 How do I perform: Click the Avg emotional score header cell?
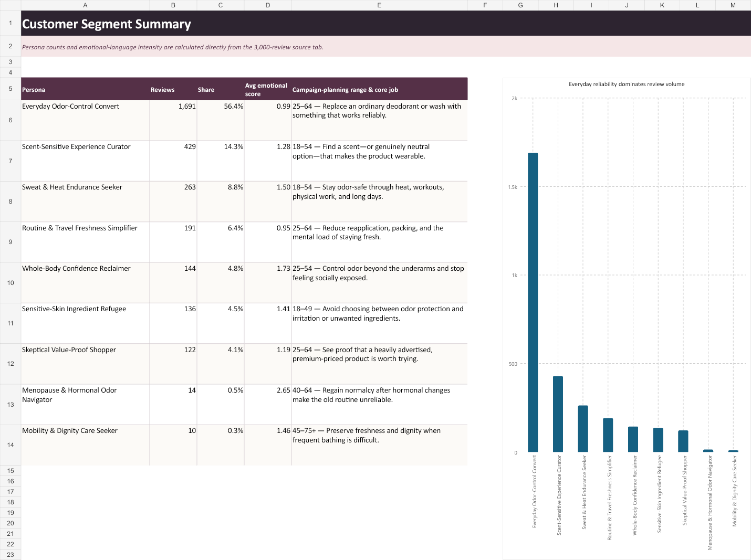pos(268,89)
